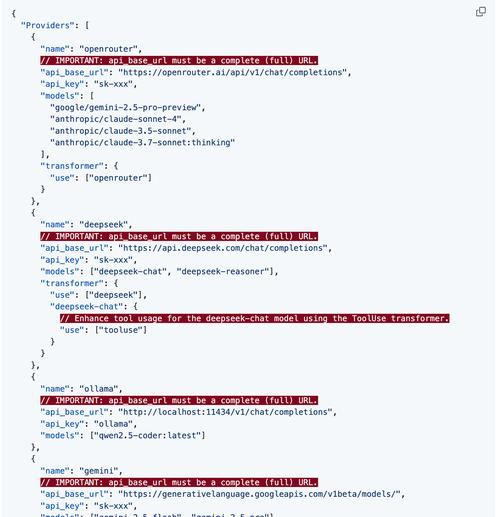Click the ["tooluse"] use value
This screenshot has width=500, height=517.
tap(121, 330)
